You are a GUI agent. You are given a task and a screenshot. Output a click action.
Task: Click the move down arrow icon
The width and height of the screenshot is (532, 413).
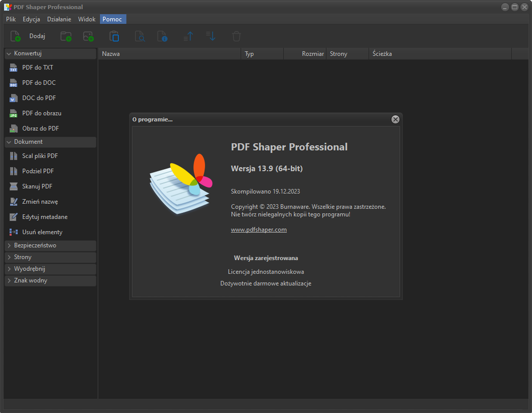pos(211,36)
